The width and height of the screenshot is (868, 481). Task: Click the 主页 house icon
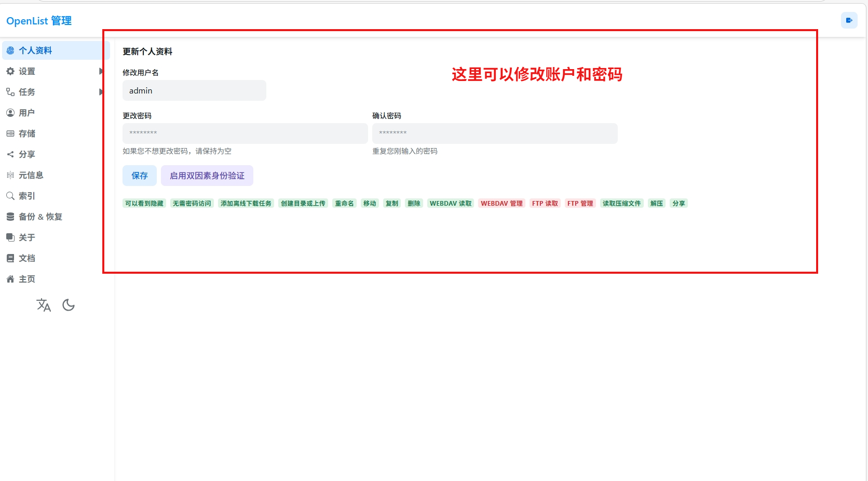click(x=10, y=279)
